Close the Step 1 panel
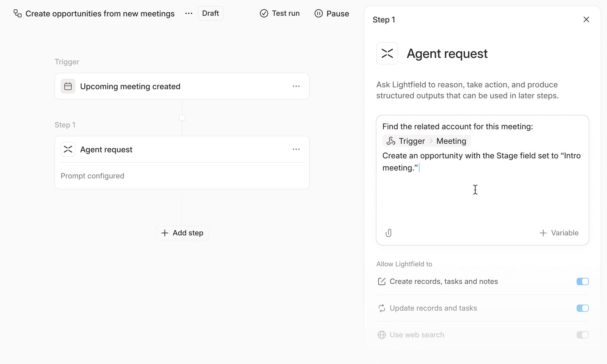The width and height of the screenshot is (607, 364). [x=586, y=20]
